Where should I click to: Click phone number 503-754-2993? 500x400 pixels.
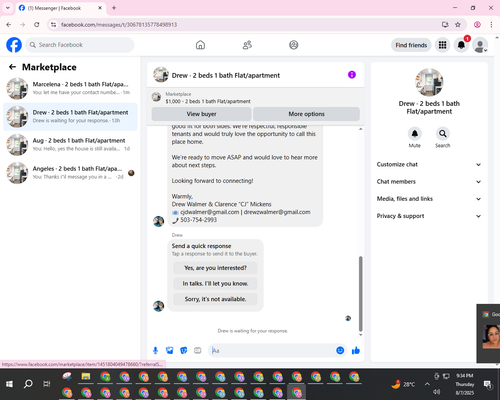click(199, 220)
